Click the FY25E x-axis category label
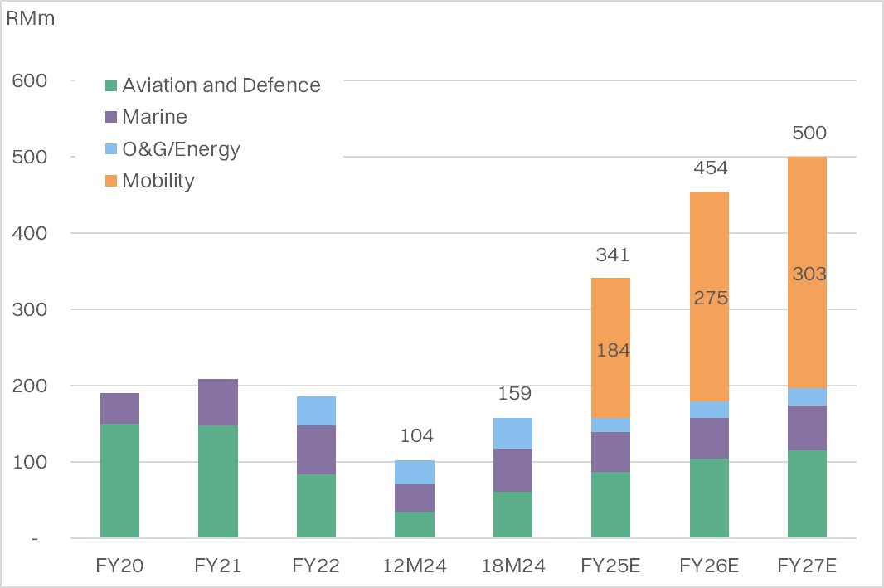 612,566
